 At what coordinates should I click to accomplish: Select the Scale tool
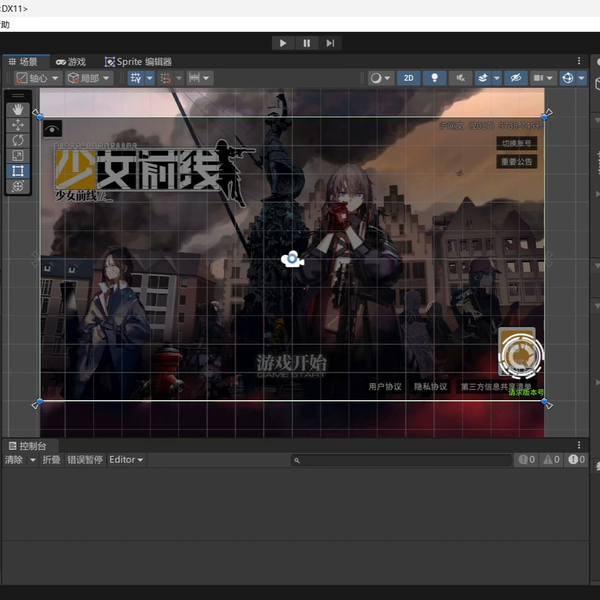[18, 156]
